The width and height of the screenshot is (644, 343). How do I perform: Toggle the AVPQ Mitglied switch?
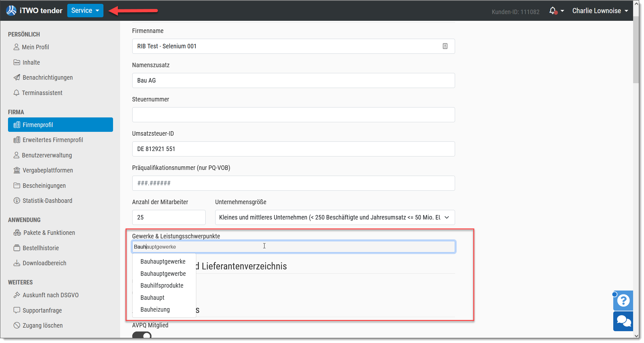pyautogui.click(x=142, y=335)
